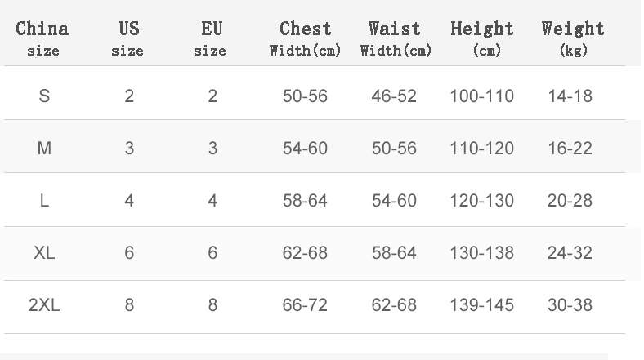Click the Waist Width(cm) column header
Screen dimensions: 644x360
[x=395, y=38]
